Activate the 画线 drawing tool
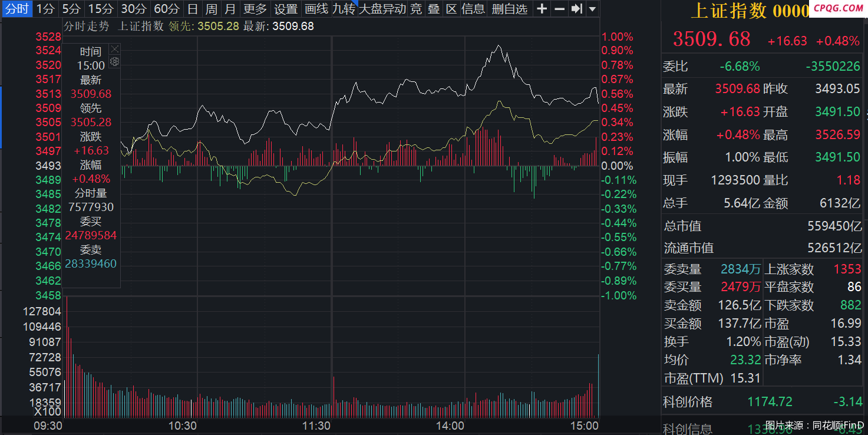Image resolution: width=868 pixels, height=435 pixels. pos(316,9)
